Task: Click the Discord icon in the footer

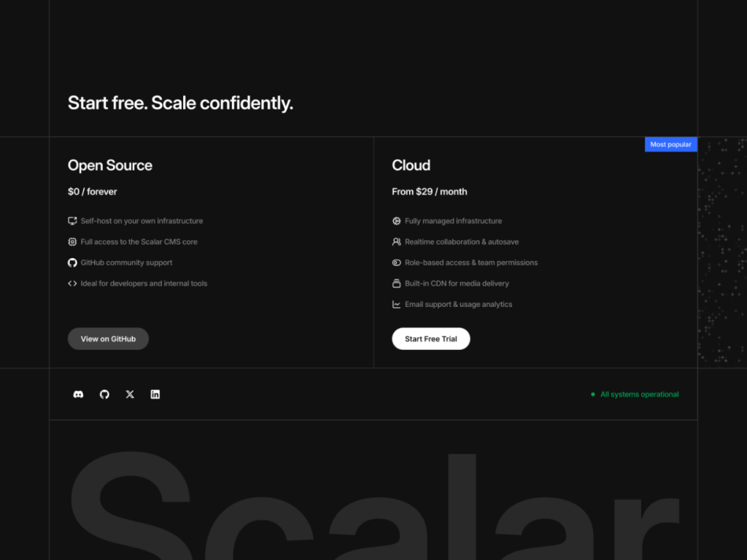Action: (x=78, y=394)
